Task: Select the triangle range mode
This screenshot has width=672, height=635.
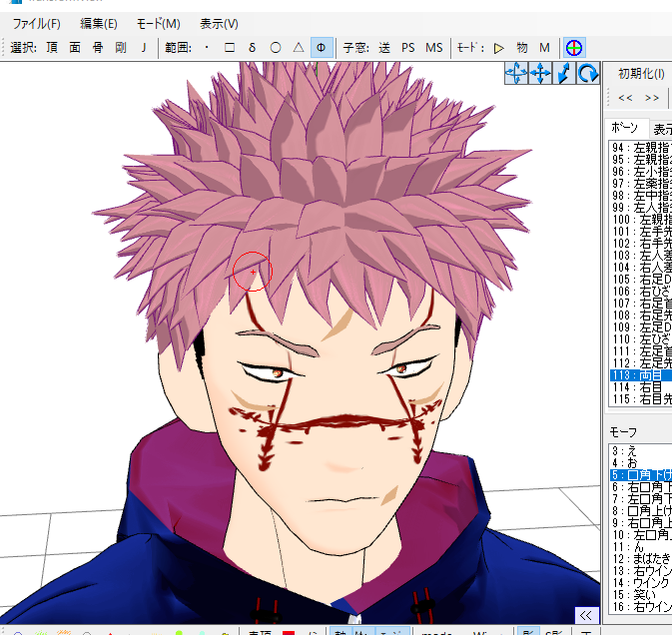Action: pyautogui.click(x=299, y=48)
